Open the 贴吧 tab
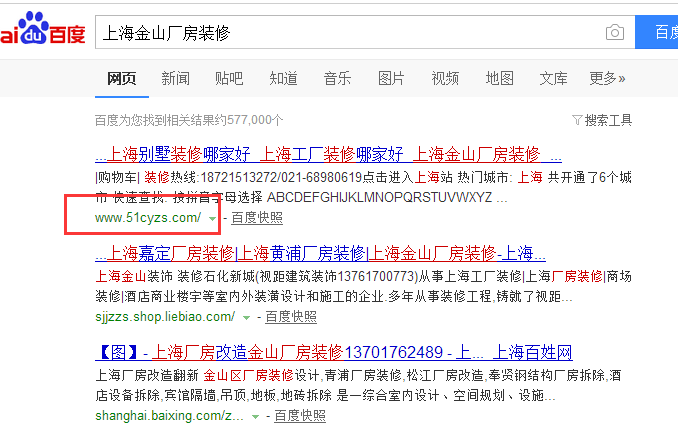This screenshot has width=678, height=439. [229, 79]
